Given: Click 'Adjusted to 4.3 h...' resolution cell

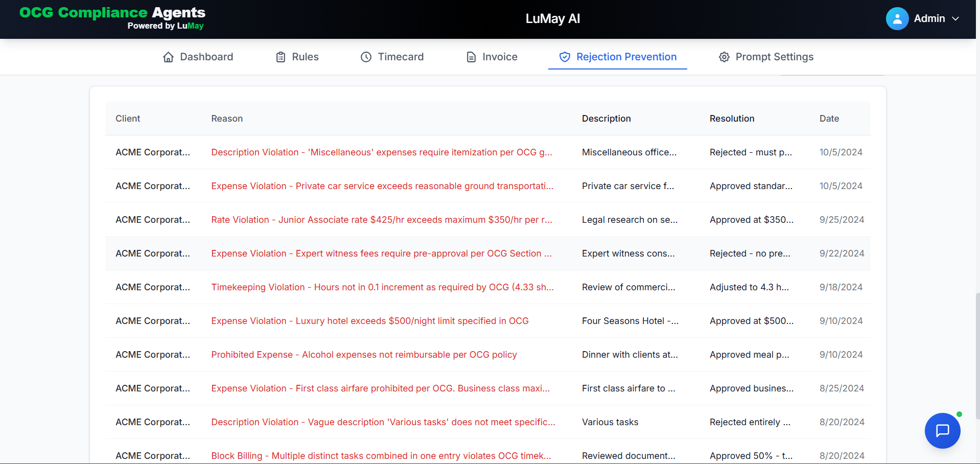Looking at the screenshot, I should (x=749, y=287).
